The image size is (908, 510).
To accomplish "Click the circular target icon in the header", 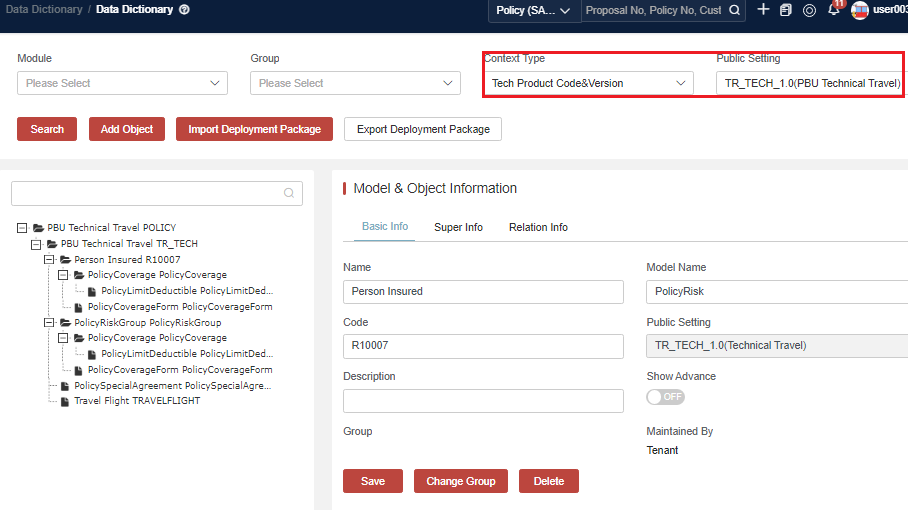I will pyautogui.click(x=809, y=10).
